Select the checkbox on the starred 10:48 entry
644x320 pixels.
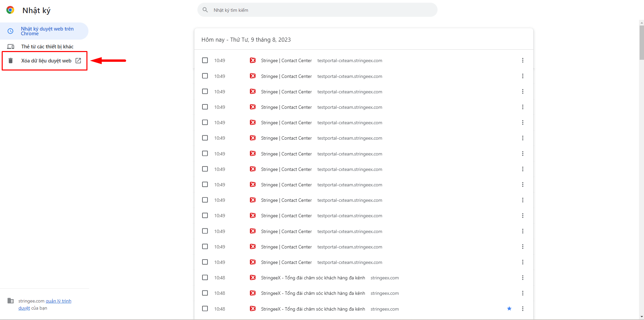[x=205, y=309]
